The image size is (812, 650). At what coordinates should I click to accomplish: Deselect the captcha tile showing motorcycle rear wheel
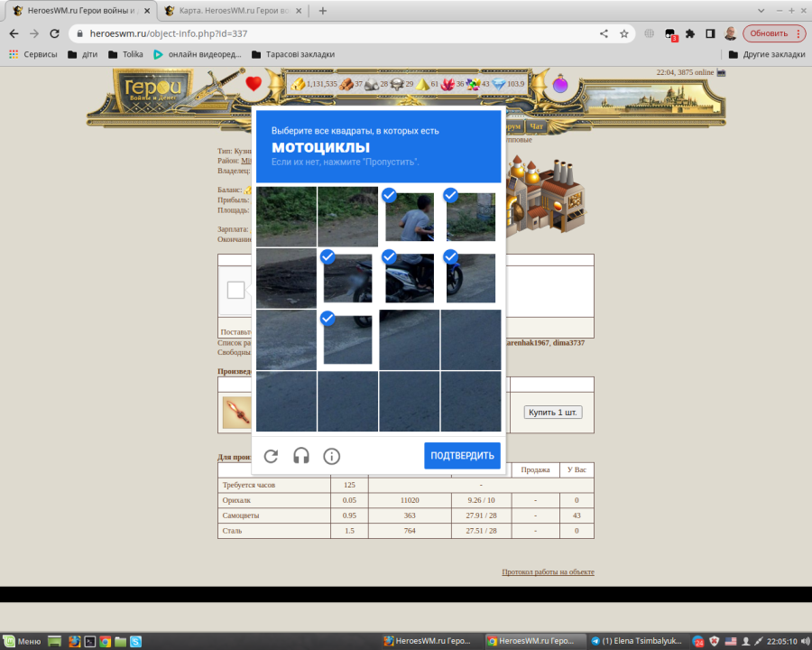tap(348, 278)
